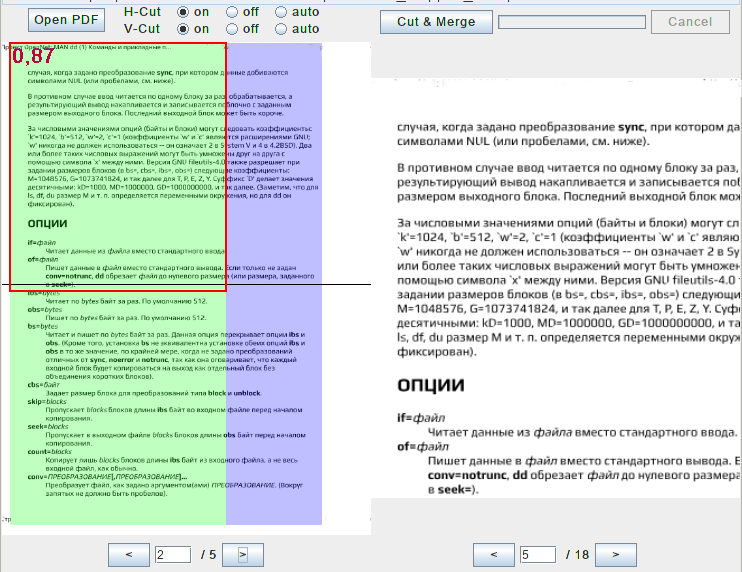The image size is (742, 572).
Task: Click 'obs=bytes' line in source preview
Action: tap(45, 309)
